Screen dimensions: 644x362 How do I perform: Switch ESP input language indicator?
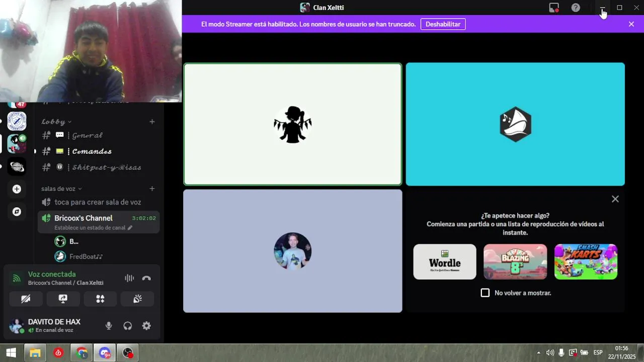(598, 352)
